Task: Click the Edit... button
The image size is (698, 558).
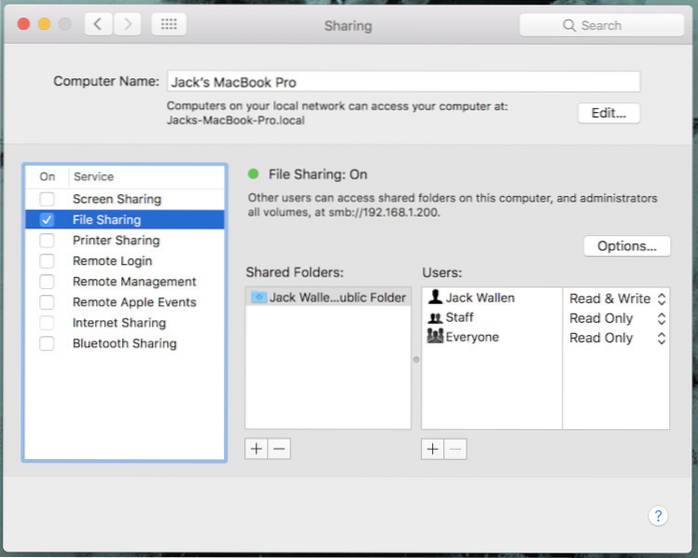Action: click(x=608, y=113)
